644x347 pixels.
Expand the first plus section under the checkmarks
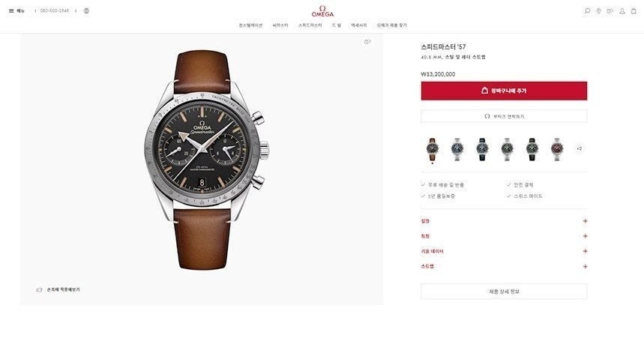pos(504,221)
